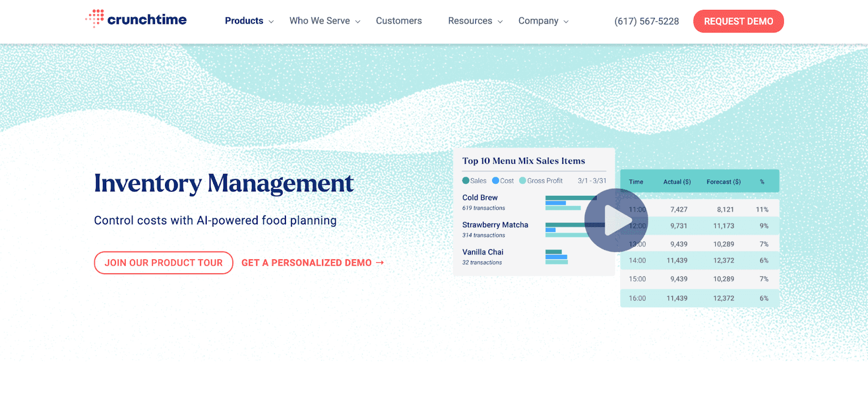Click the 11% cell

click(762, 209)
